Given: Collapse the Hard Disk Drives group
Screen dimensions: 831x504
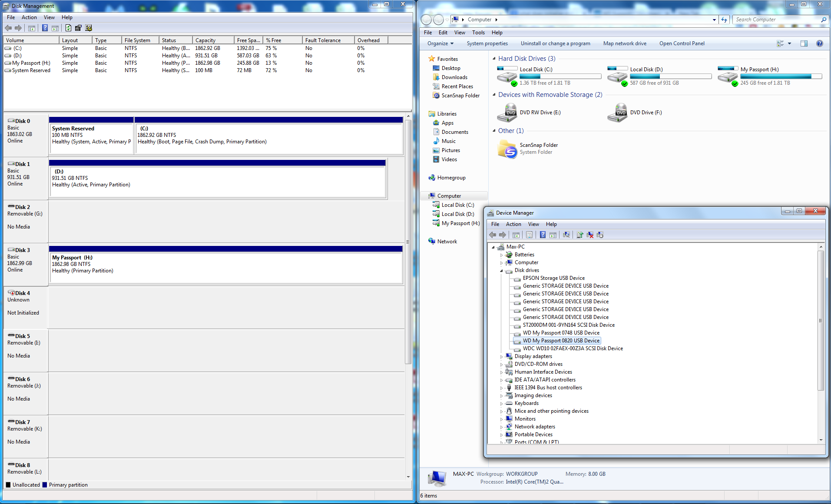Looking at the screenshot, I should coord(494,59).
